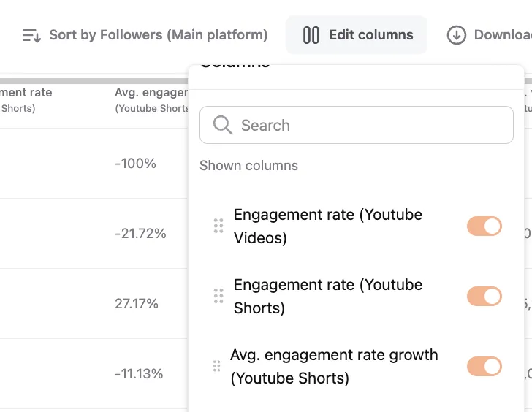Select the 27.17% table cell
The width and height of the screenshot is (532, 412).
tap(137, 304)
